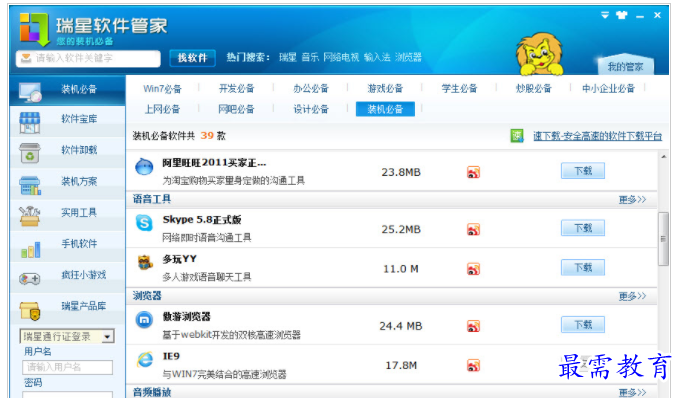Switch to the 中小企业必备 tab
Viewport: 680px width, 398px height.
(608, 89)
